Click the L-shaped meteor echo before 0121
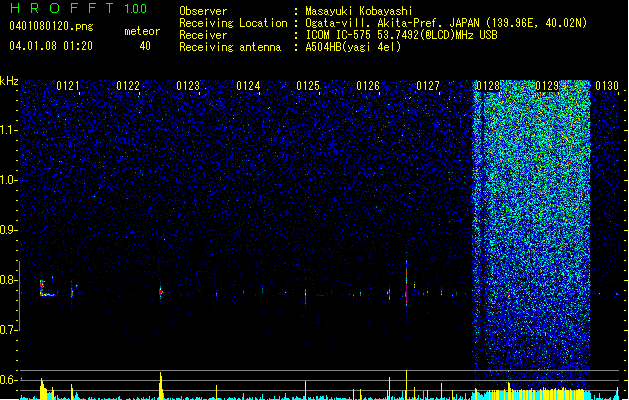Viewport: 629px width, 400px height. (46, 288)
